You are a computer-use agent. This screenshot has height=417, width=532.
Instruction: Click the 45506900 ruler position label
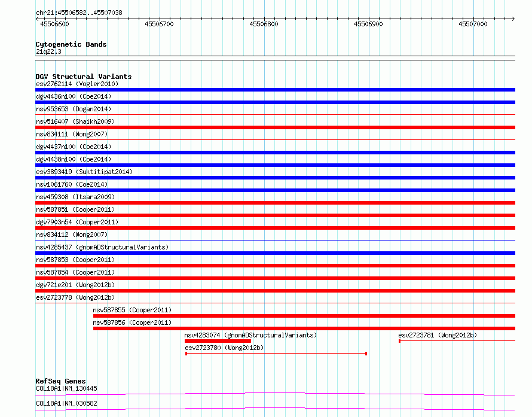click(x=368, y=24)
